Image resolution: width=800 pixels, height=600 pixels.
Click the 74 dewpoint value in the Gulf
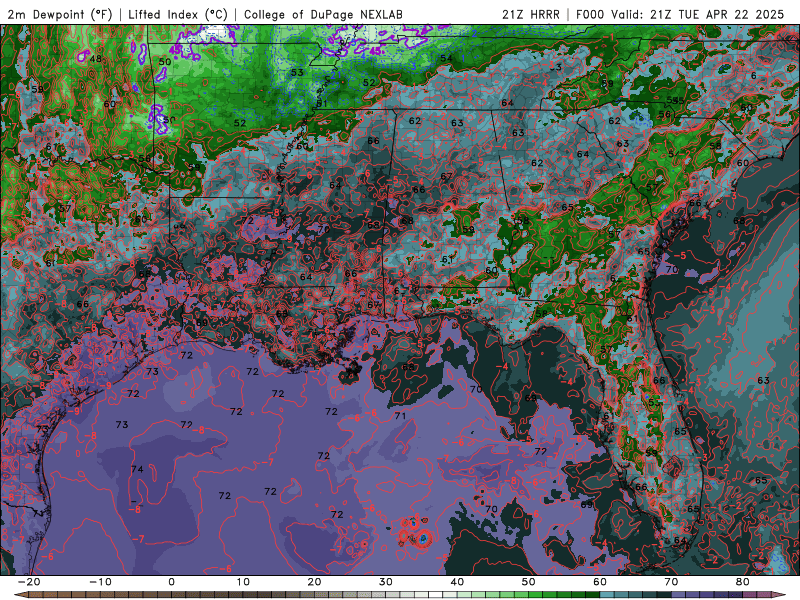tap(137, 469)
